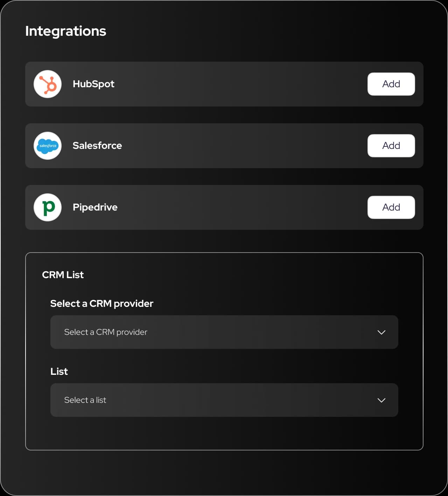Image resolution: width=448 pixels, height=496 pixels.
Task: Click the CRM List section title
Action: [x=63, y=275]
